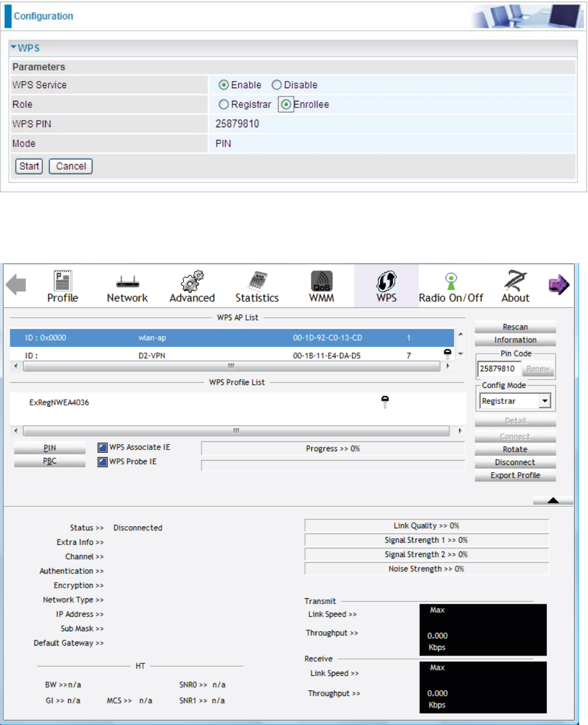Click the Link Quality 0% bar
Viewport: 588px width, 725px height.
[x=427, y=526]
